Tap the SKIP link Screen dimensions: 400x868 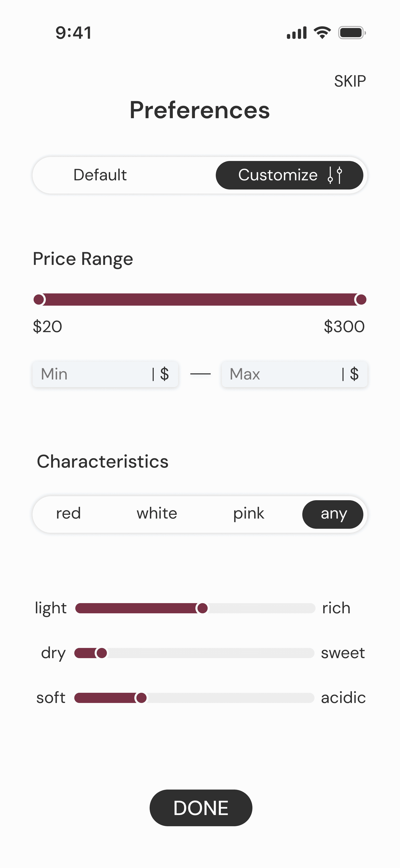pos(350,81)
